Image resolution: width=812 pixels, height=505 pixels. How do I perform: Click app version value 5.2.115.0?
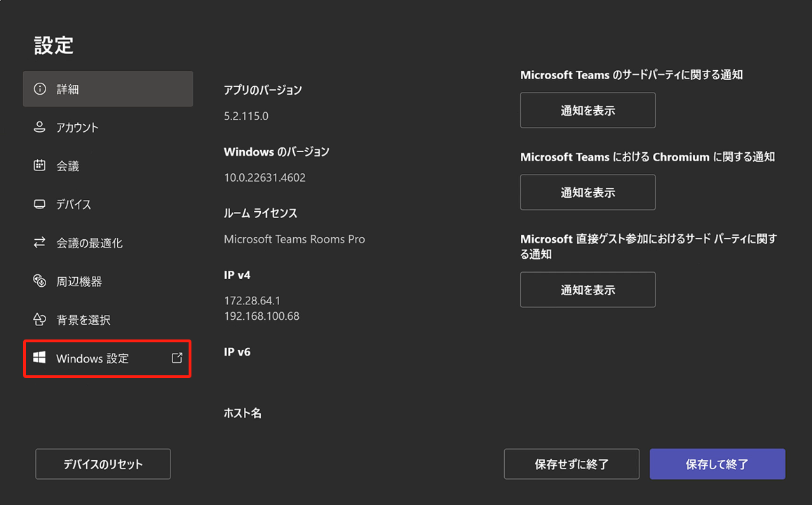click(246, 116)
